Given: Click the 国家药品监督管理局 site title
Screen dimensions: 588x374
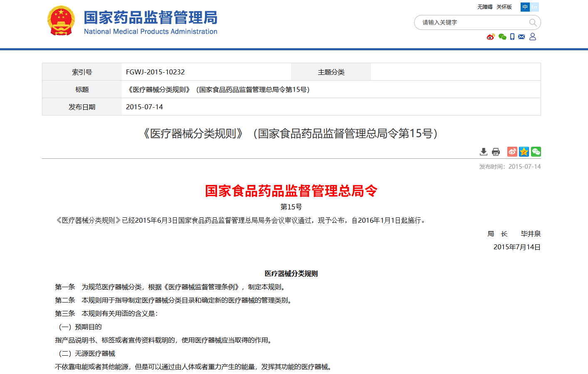Looking at the screenshot, I should click(151, 18).
